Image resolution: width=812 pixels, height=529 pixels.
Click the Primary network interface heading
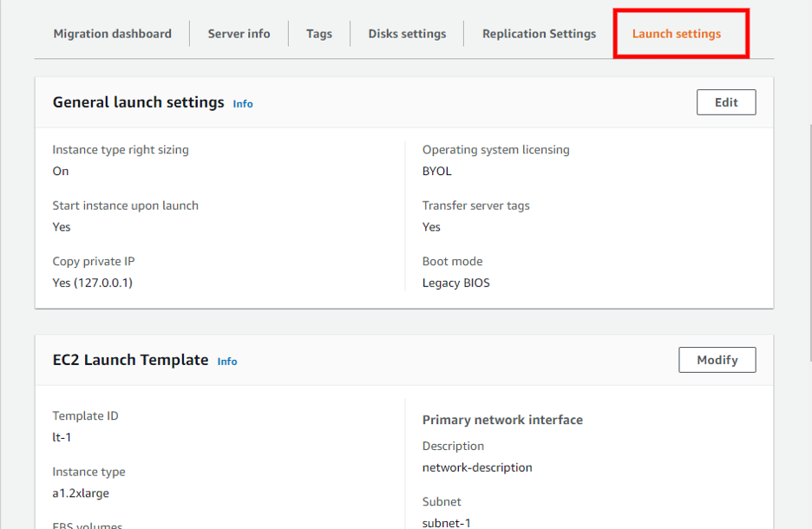pos(503,420)
